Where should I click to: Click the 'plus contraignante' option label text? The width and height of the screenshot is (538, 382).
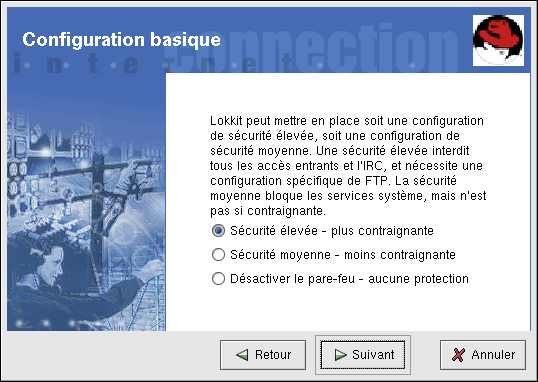coord(382,231)
